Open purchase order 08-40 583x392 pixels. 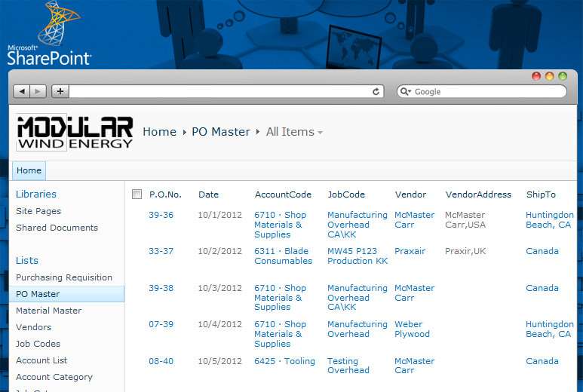coord(161,361)
